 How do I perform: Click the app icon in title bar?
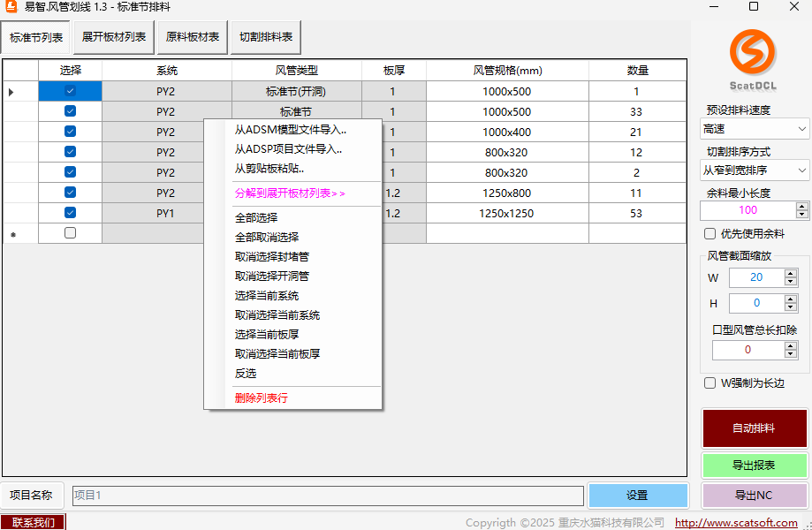click(11, 7)
